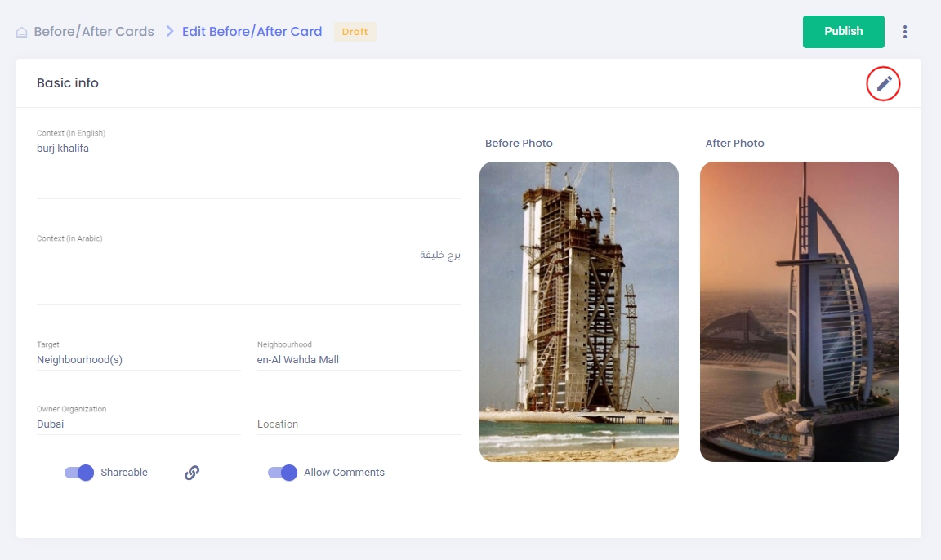
Task: Click the empty Location field
Action: (x=358, y=424)
